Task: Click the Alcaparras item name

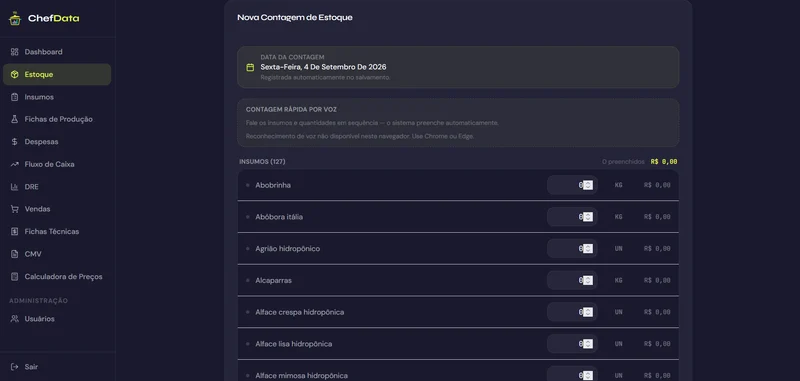Action: coord(273,281)
